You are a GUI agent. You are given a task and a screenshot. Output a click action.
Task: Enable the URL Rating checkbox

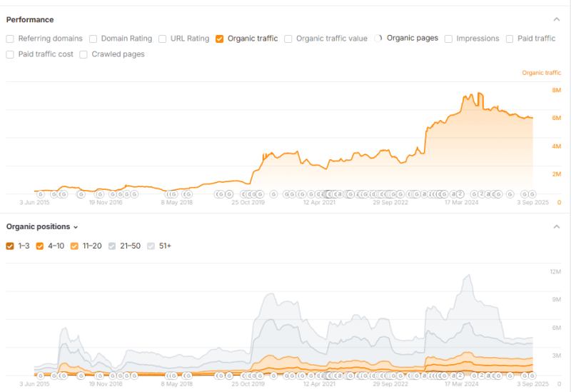(x=163, y=39)
